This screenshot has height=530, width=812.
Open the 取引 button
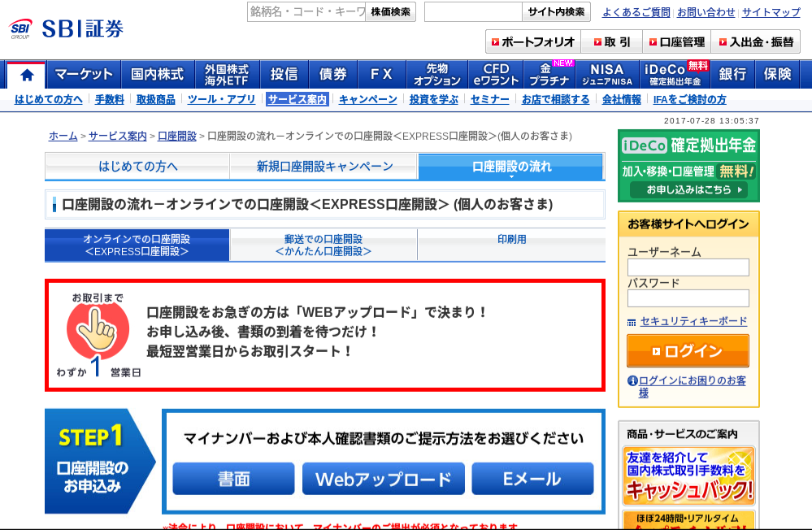pos(611,42)
